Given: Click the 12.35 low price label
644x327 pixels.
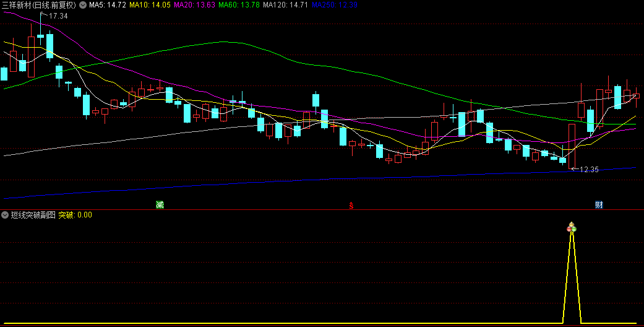Looking at the screenshot, I should coord(589,170).
